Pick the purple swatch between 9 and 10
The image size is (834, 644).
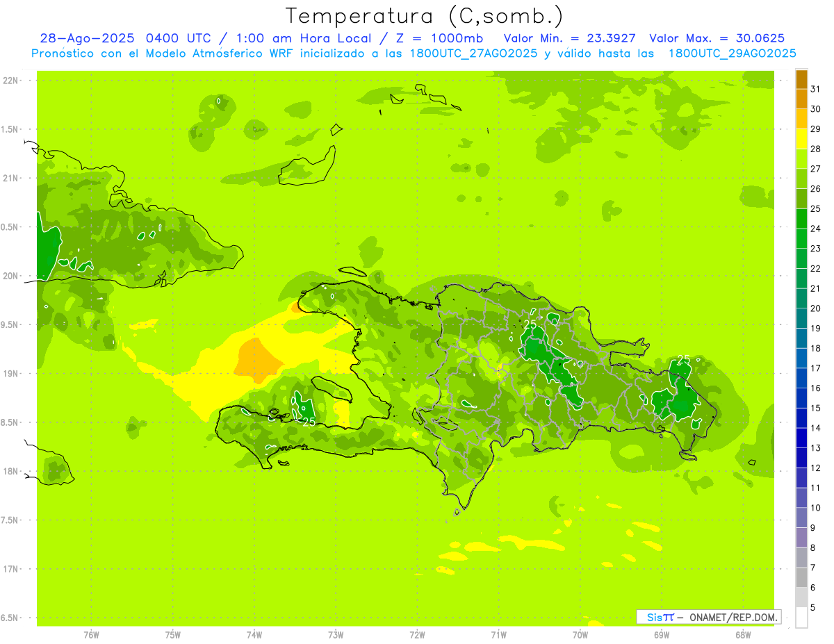click(801, 518)
